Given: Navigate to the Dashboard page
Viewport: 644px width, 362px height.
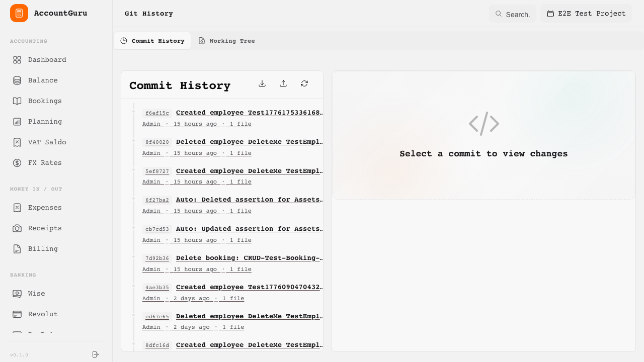Looking at the screenshot, I should pos(47,59).
